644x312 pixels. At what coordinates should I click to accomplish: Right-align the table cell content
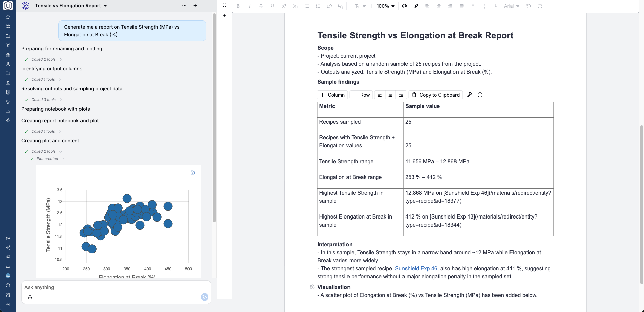tap(401, 95)
